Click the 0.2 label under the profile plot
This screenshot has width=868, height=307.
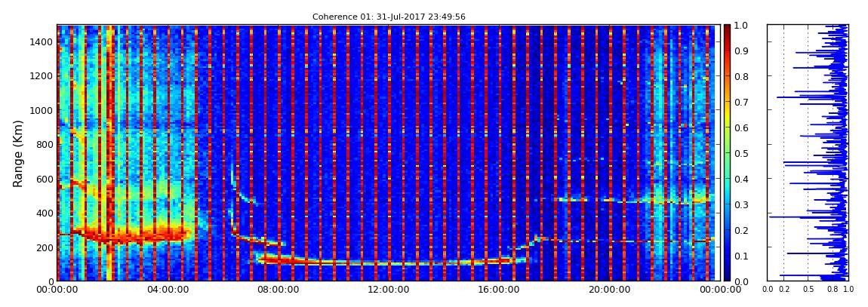pyautogui.click(x=784, y=289)
